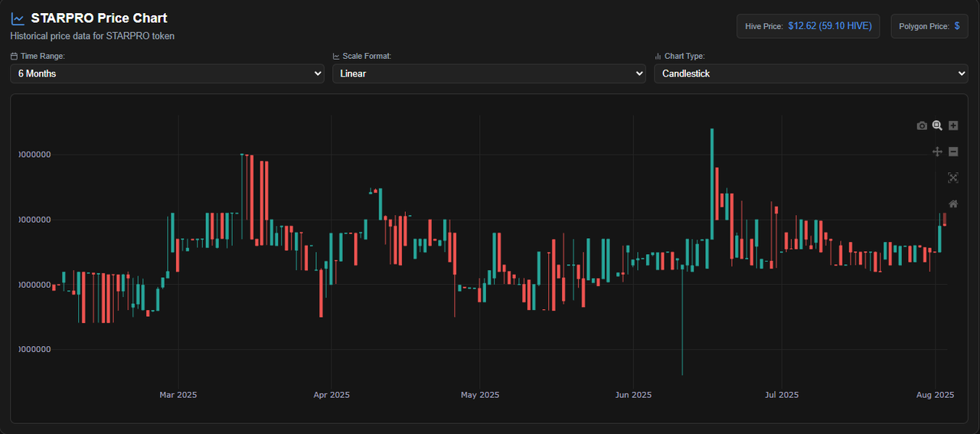Click the Polygon Price badge

pos(929,26)
